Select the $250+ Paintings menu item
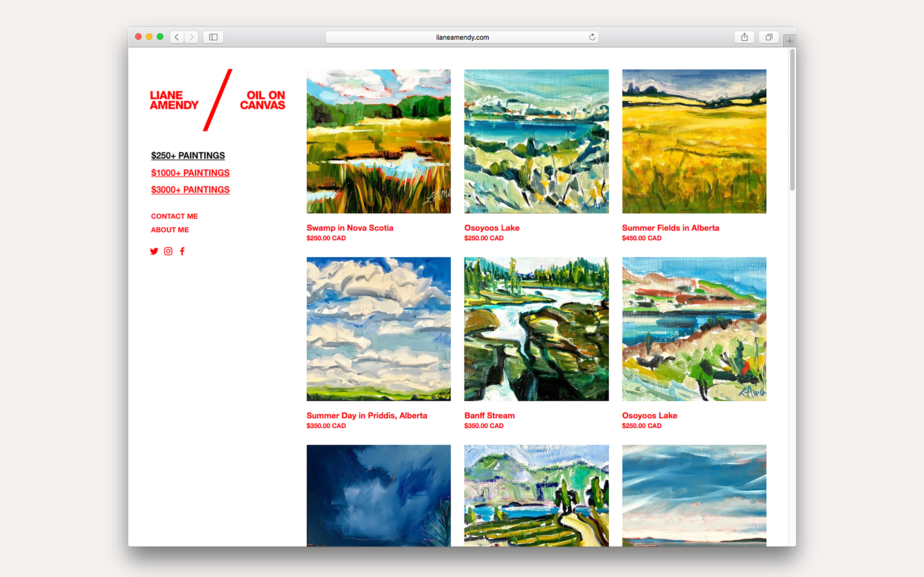 coord(188,156)
